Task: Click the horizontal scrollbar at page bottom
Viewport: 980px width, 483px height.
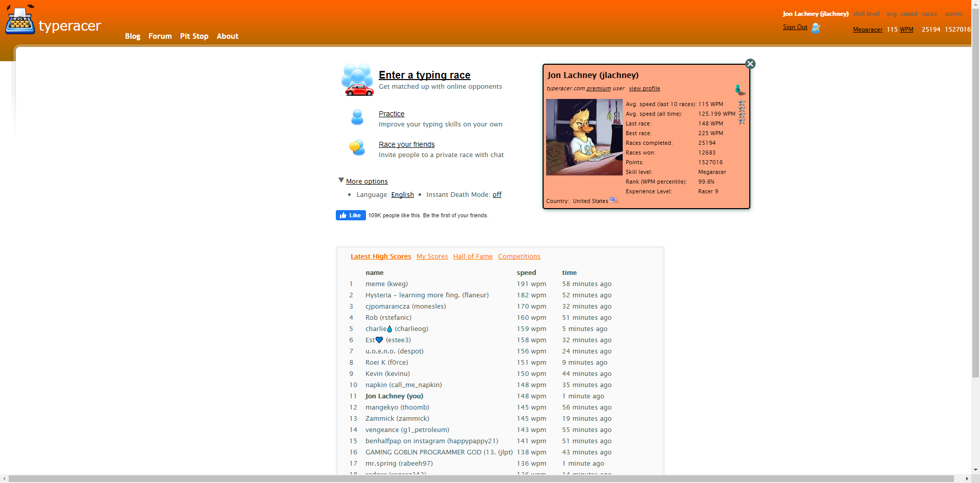Action: tap(481, 479)
